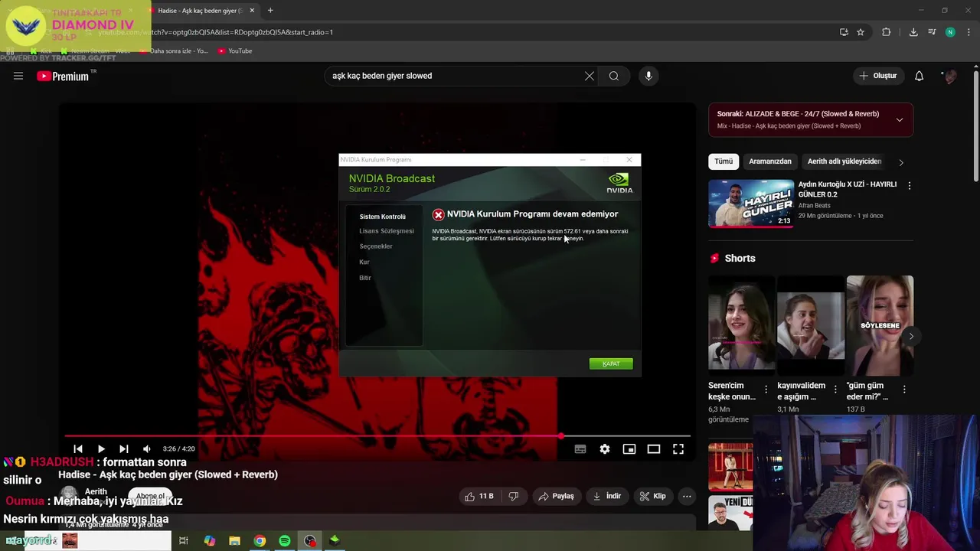Open options for kayınvalidem short
Screen dimensions: 980x551
tap(835, 390)
